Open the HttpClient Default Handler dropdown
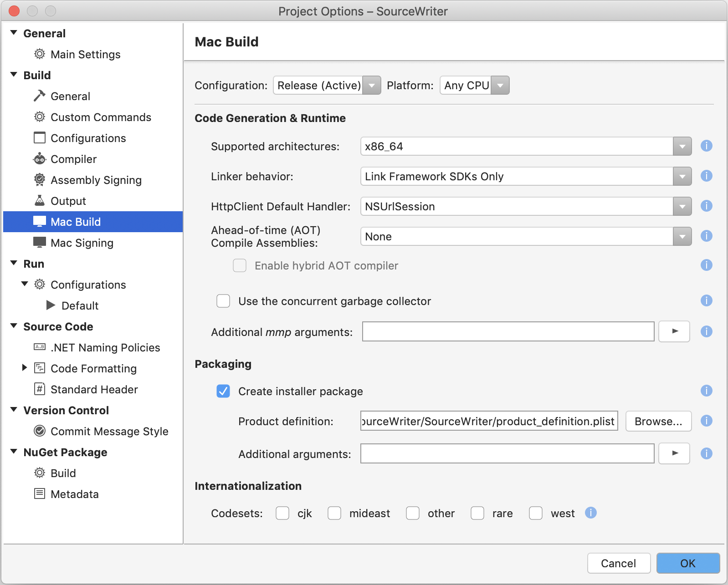Image resolution: width=728 pixels, height=585 pixels. click(x=526, y=206)
